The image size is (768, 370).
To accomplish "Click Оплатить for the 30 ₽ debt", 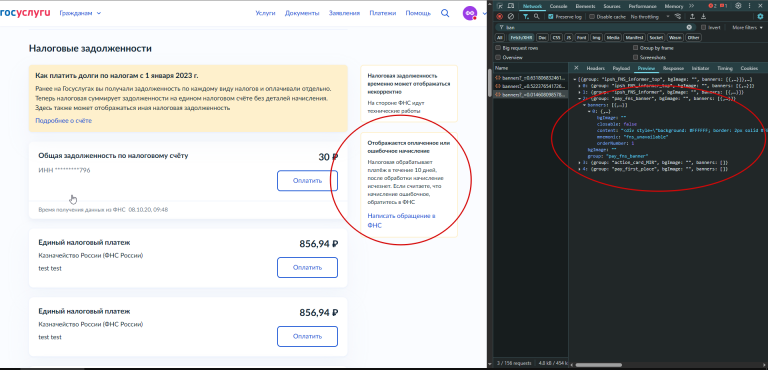I will point(307,180).
